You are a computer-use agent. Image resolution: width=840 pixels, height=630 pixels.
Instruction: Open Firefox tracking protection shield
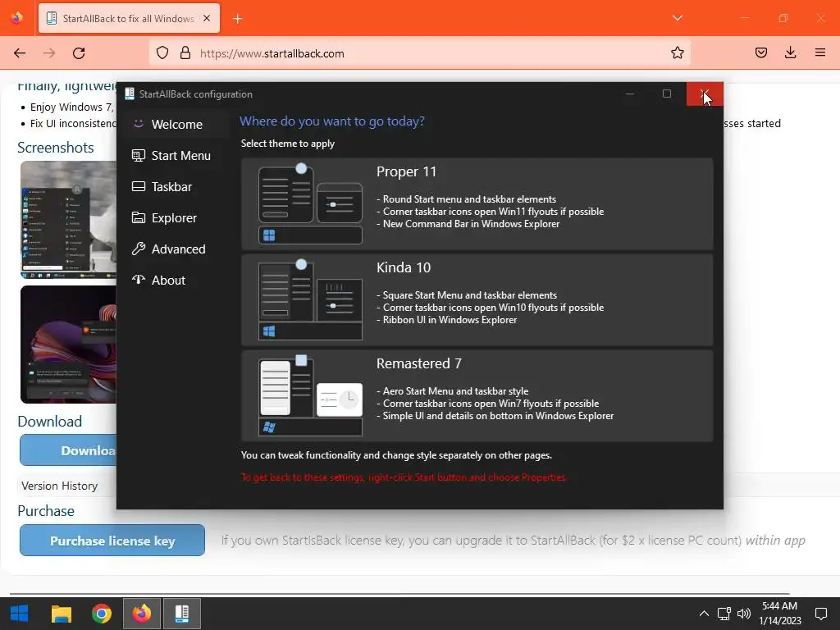click(162, 53)
